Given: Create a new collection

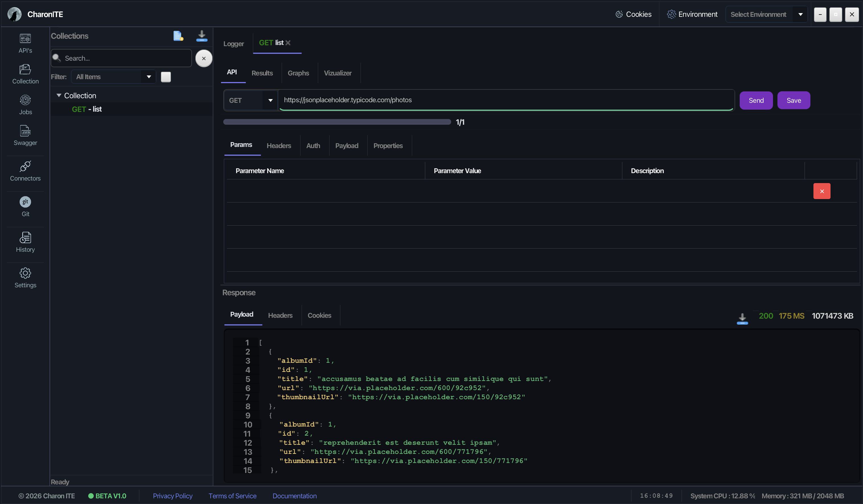Looking at the screenshot, I should point(178,36).
